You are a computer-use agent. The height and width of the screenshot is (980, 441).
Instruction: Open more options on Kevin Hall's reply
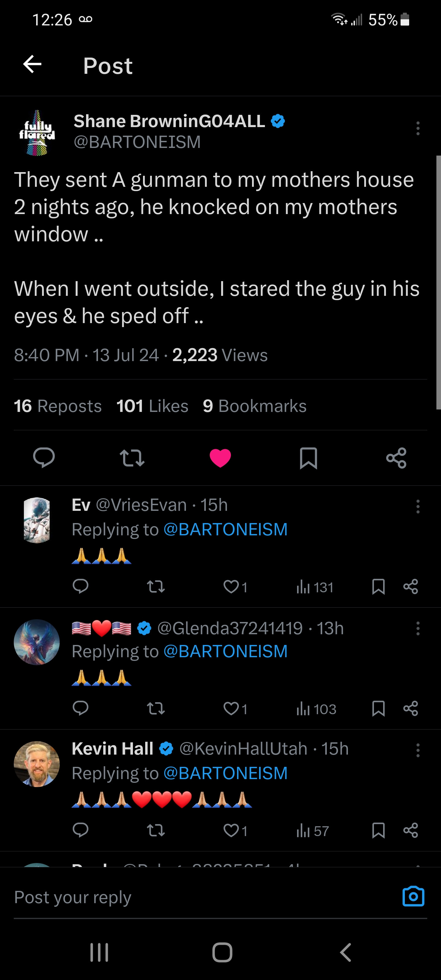pyautogui.click(x=418, y=750)
